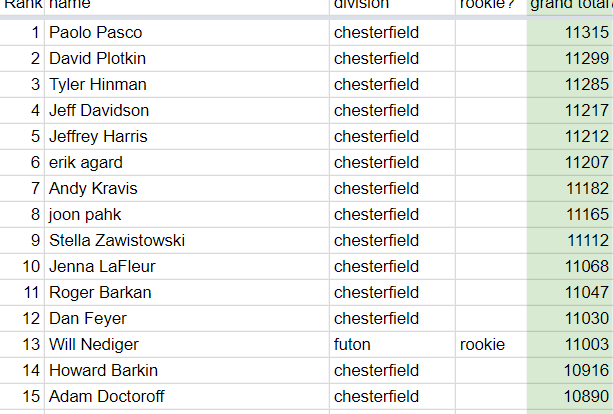Select the 'rookie' cell for Will Nediger
This screenshot has width=613, height=414.
coord(490,345)
